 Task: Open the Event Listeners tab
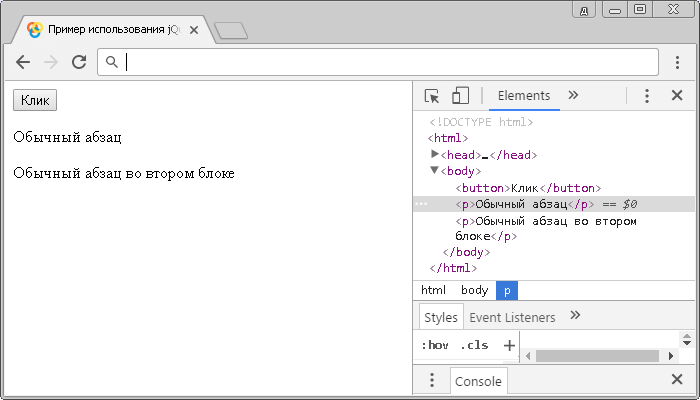coord(512,317)
